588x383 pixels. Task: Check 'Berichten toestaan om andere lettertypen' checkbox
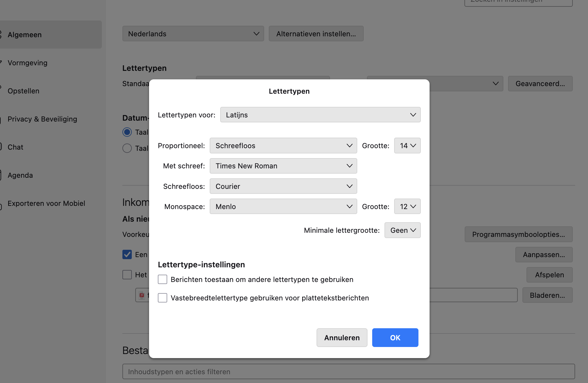tap(163, 279)
